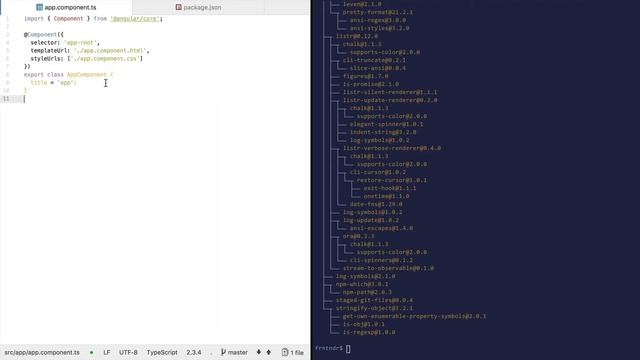Click the selector: 'app-root' line
The width and height of the screenshot is (640, 360).
click(x=65, y=43)
